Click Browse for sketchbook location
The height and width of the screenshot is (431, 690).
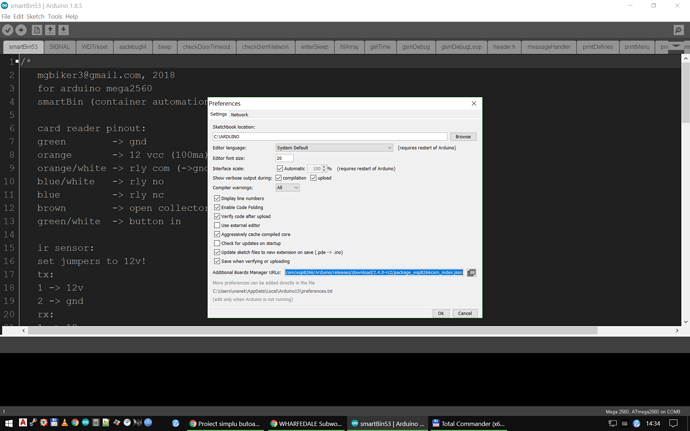(x=463, y=136)
